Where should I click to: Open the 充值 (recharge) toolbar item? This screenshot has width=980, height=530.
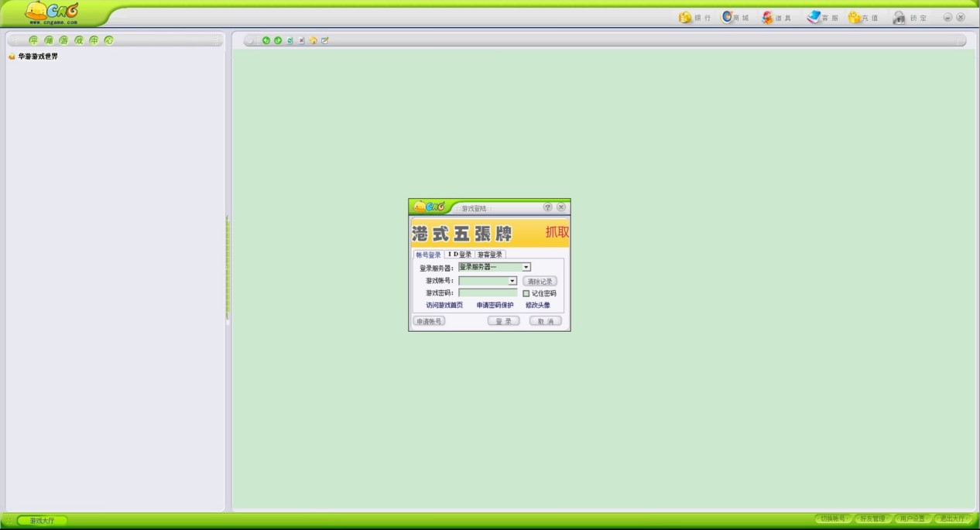[x=863, y=17]
